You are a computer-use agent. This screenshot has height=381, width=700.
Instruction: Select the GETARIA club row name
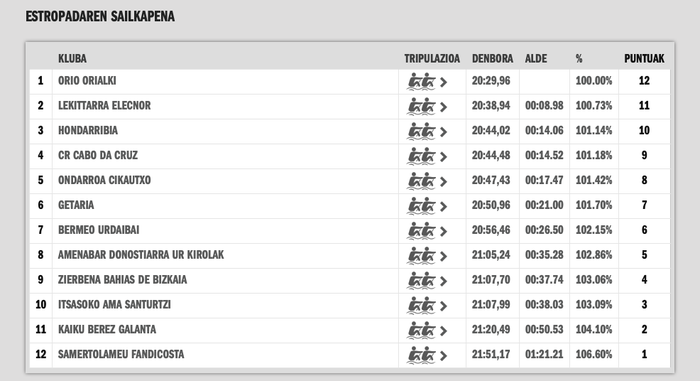tap(76, 205)
